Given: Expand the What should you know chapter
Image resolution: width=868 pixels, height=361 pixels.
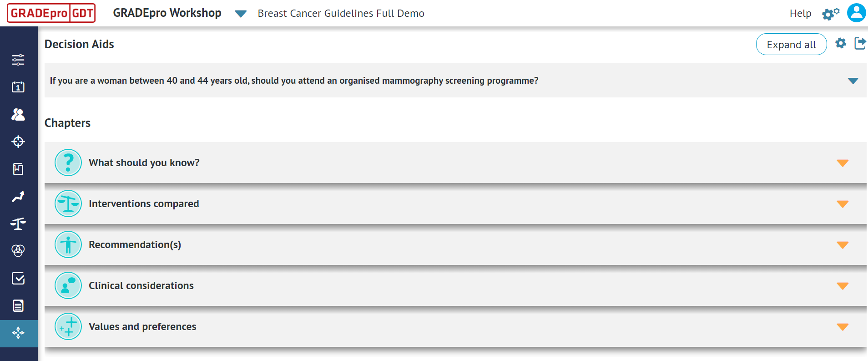Looking at the screenshot, I should (842, 163).
